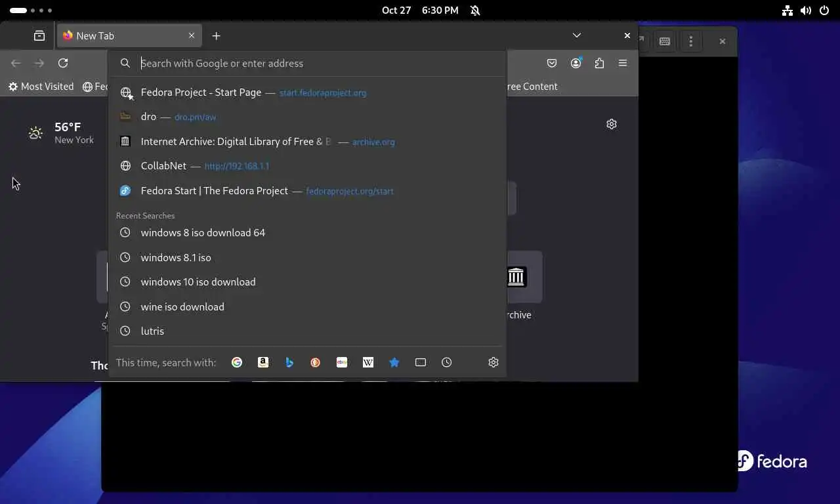Open three-dot menu in background window
Screen dimensions: 840x504
click(691, 41)
